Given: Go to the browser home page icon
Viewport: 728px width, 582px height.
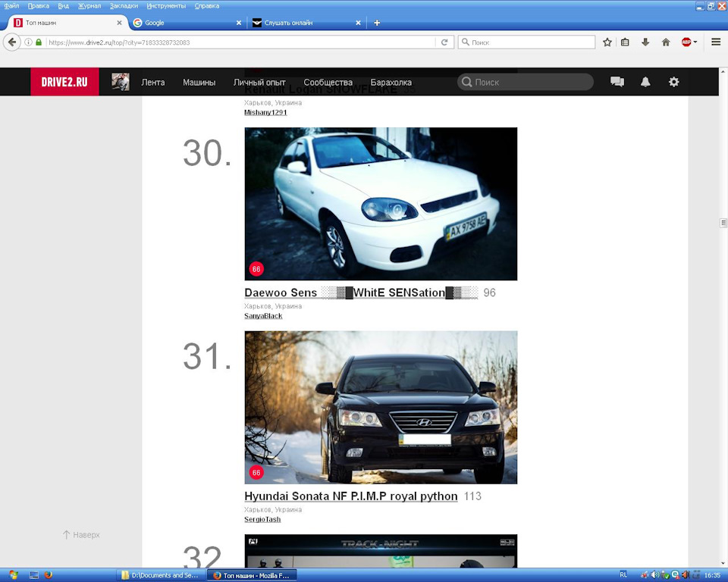Looking at the screenshot, I should (666, 42).
